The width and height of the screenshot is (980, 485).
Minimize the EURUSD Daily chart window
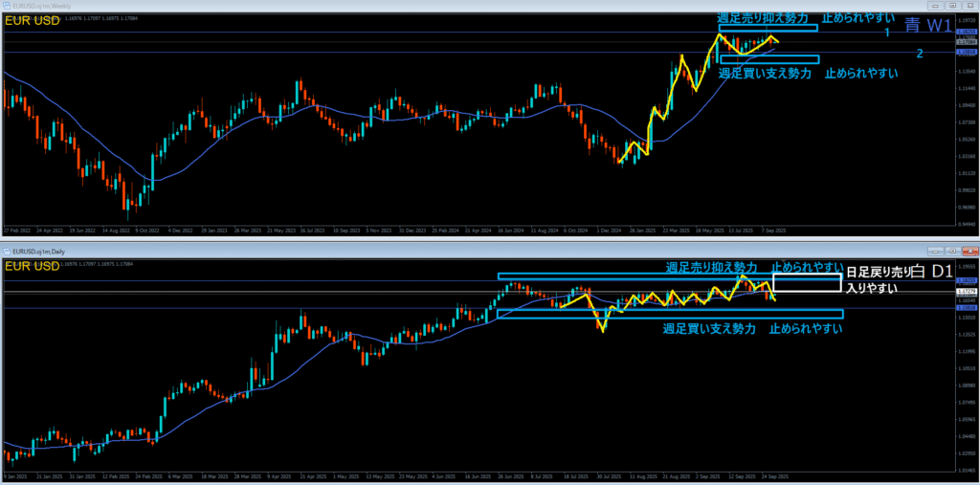(937, 251)
